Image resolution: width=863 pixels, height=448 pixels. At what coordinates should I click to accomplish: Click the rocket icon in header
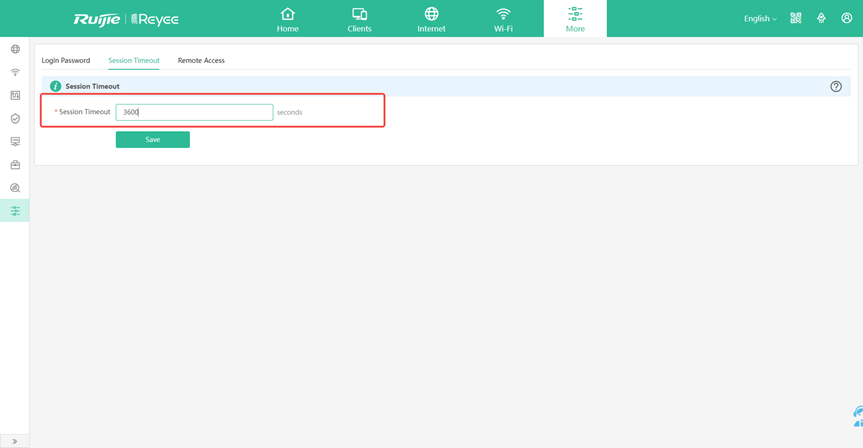(x=821, y=18)
